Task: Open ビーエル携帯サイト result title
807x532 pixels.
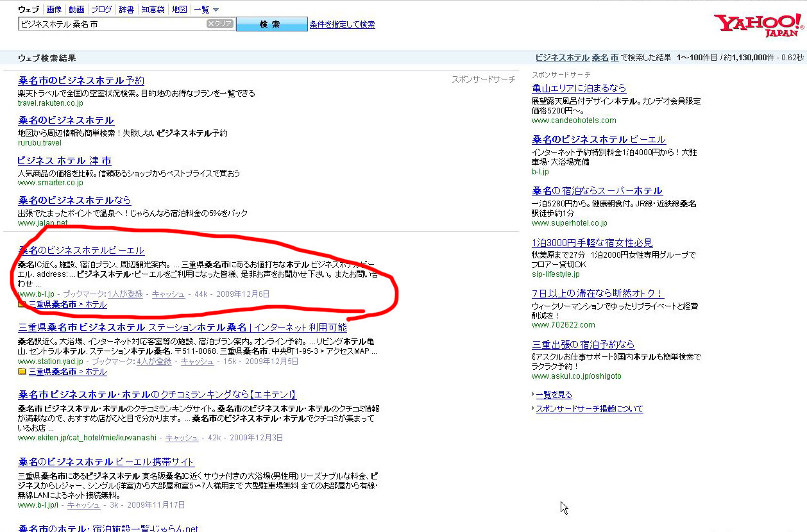Action: click(106, 462)
